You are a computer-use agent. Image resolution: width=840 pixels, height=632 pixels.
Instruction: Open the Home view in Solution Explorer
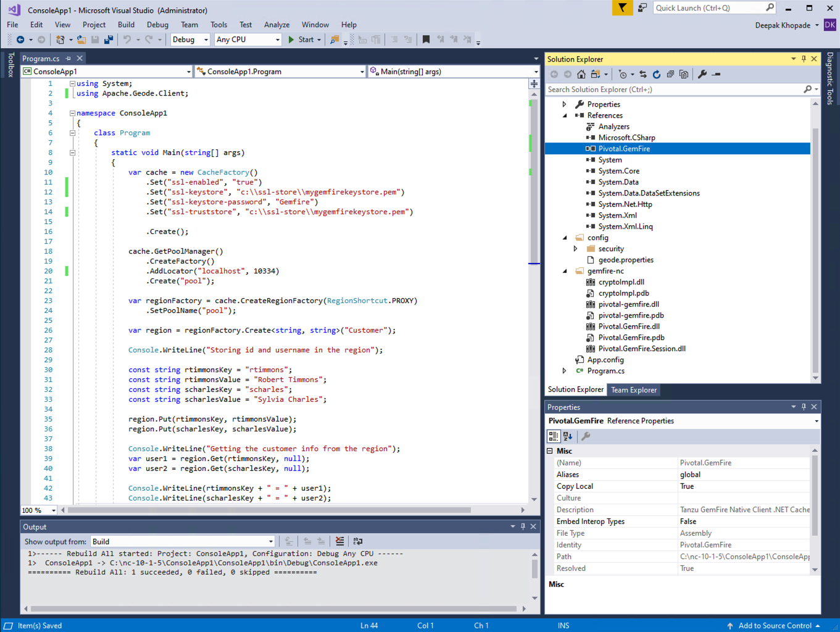[581, 73]
